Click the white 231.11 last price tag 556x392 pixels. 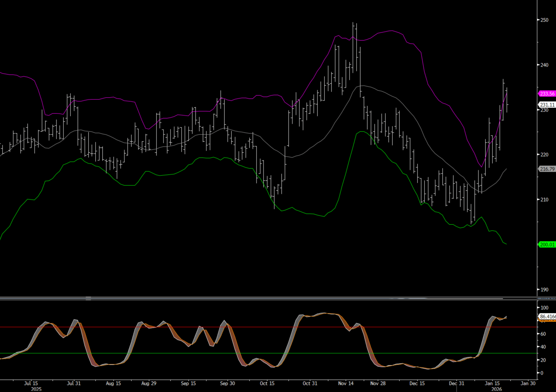pos(547,105)
